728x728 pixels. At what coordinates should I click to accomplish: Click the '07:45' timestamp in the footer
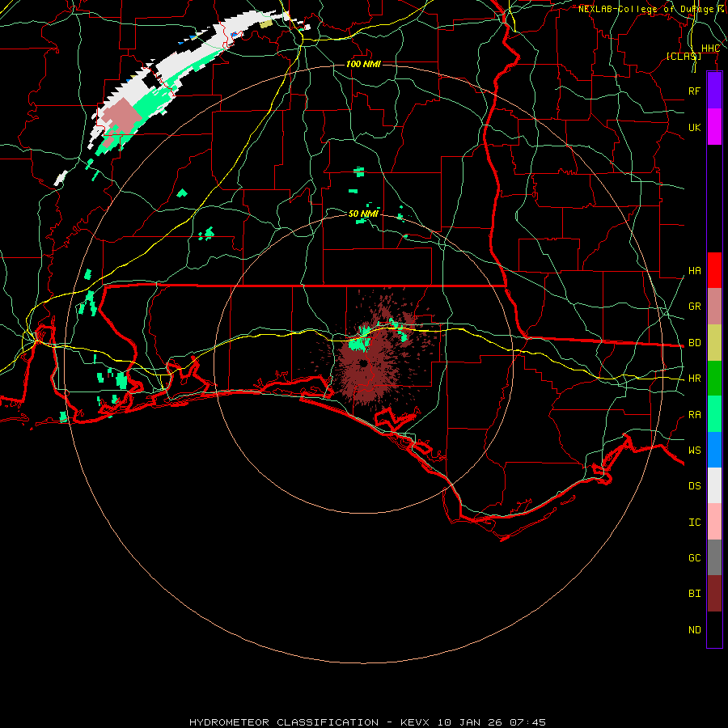pyautogui.click(x=527, y=722)
